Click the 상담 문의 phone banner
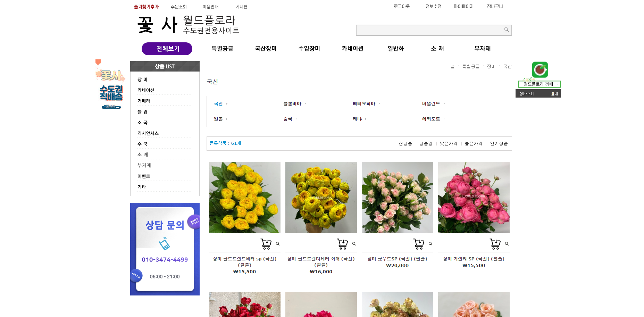644x317 pixels. click(x=165, y=249)
